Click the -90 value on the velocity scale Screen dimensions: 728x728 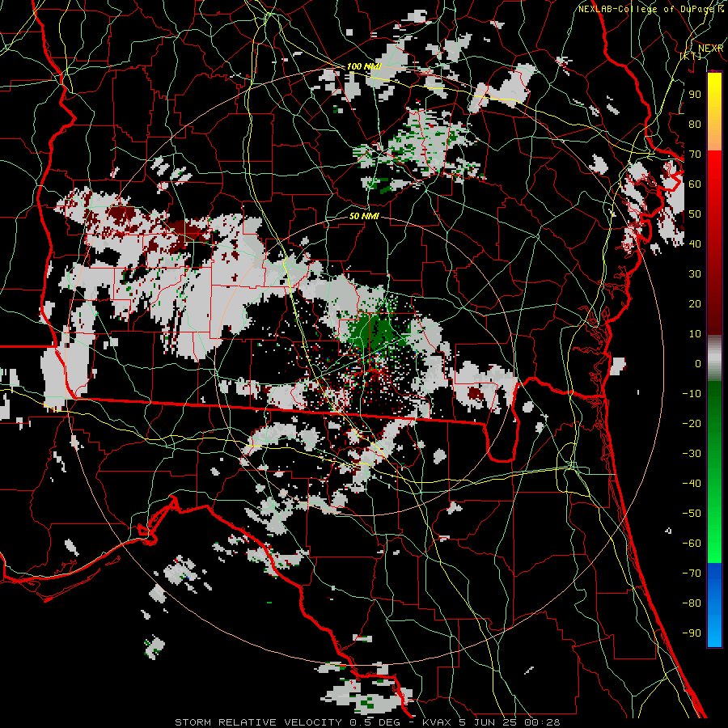click(692, 633)
